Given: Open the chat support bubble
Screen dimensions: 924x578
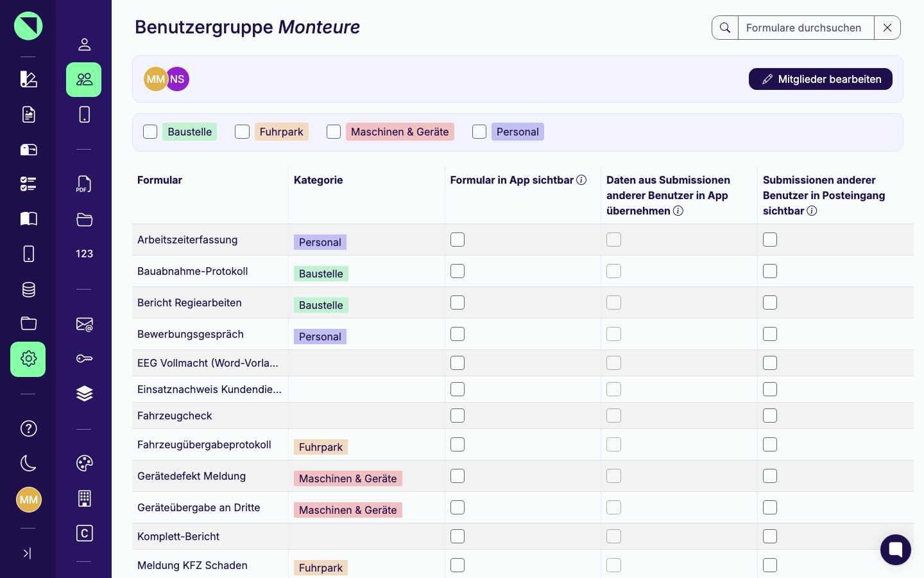Looking at the screenshot, I should [896, 550].
